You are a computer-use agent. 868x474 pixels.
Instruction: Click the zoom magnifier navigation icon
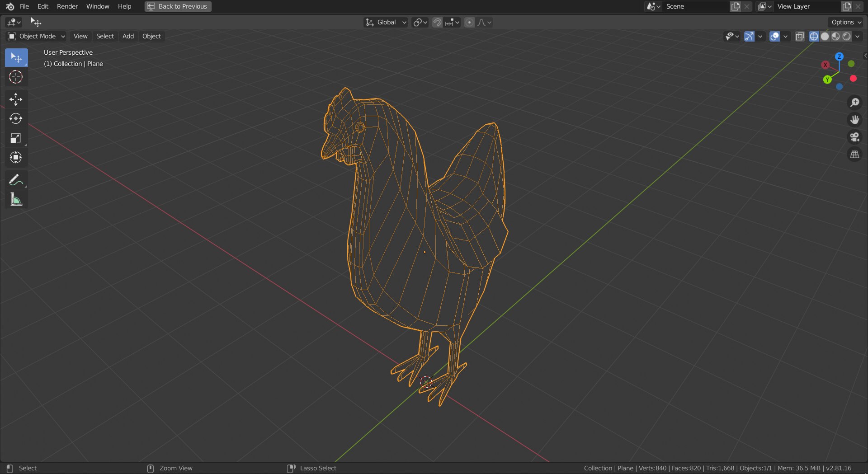click(854, 103)
